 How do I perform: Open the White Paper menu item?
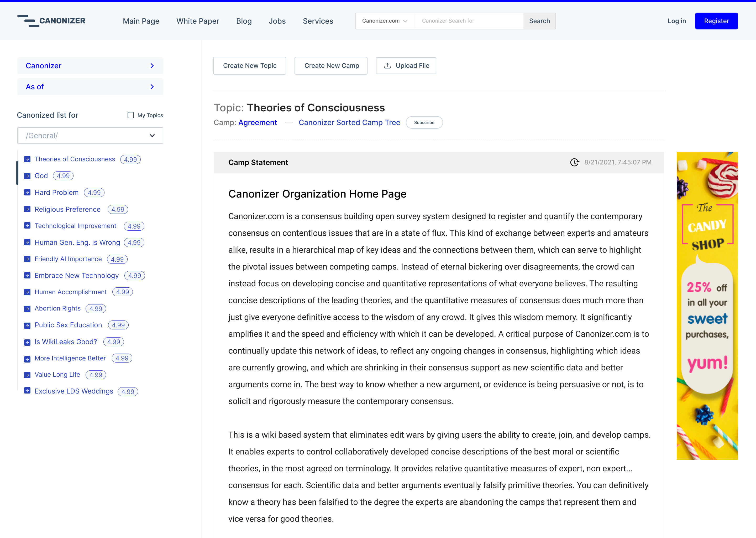click(198, 21)
